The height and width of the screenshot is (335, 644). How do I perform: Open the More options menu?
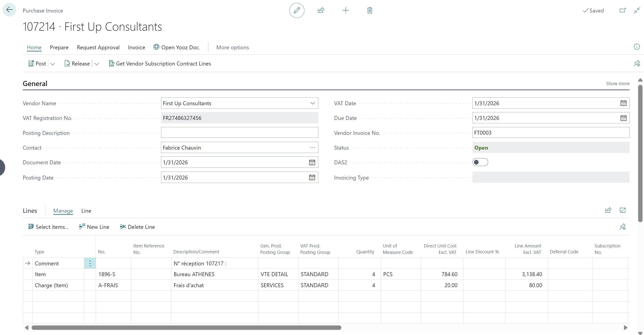[232, 47]
